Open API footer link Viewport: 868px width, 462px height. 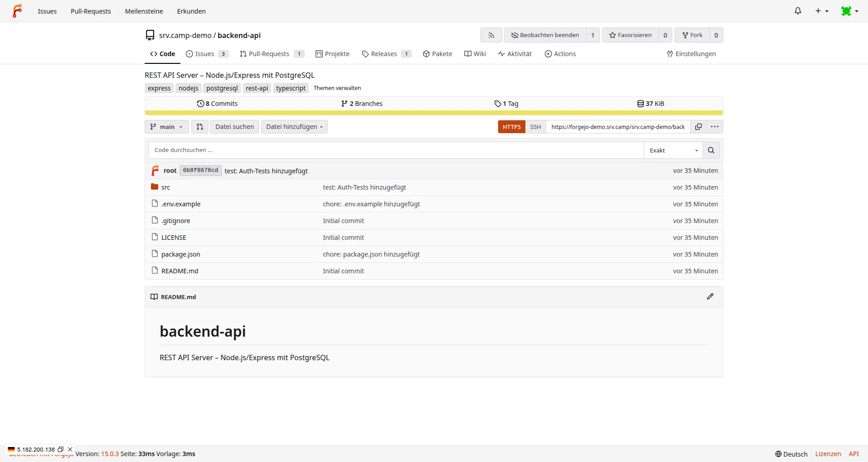854,454
